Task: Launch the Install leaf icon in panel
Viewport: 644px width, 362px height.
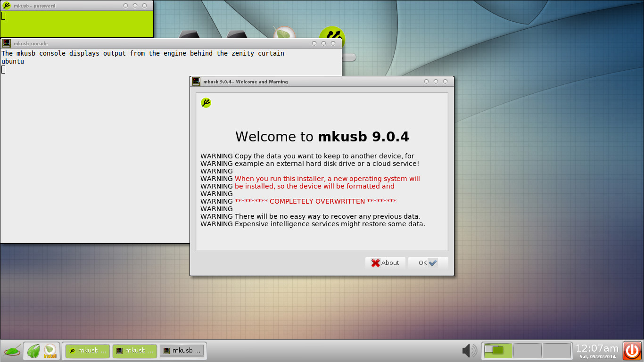Action: 50,351
